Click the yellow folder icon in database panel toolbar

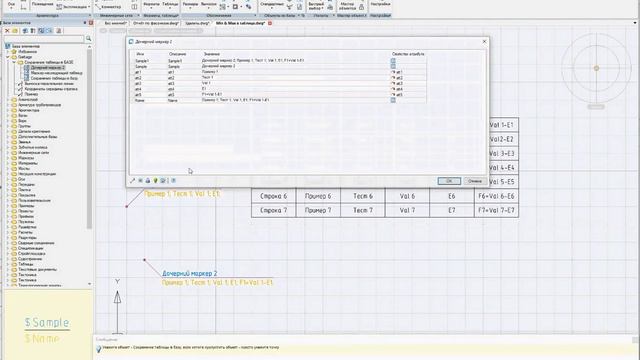[15, 31]
